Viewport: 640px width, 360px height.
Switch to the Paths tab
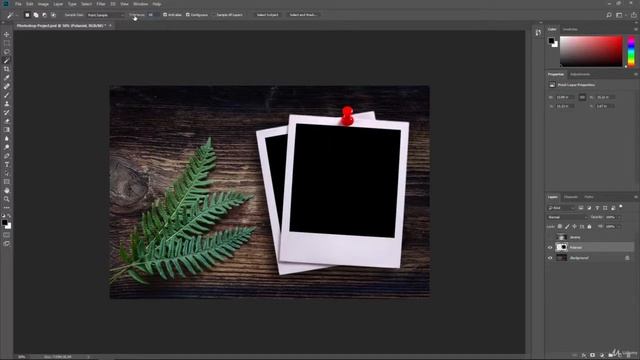(589, 197)
